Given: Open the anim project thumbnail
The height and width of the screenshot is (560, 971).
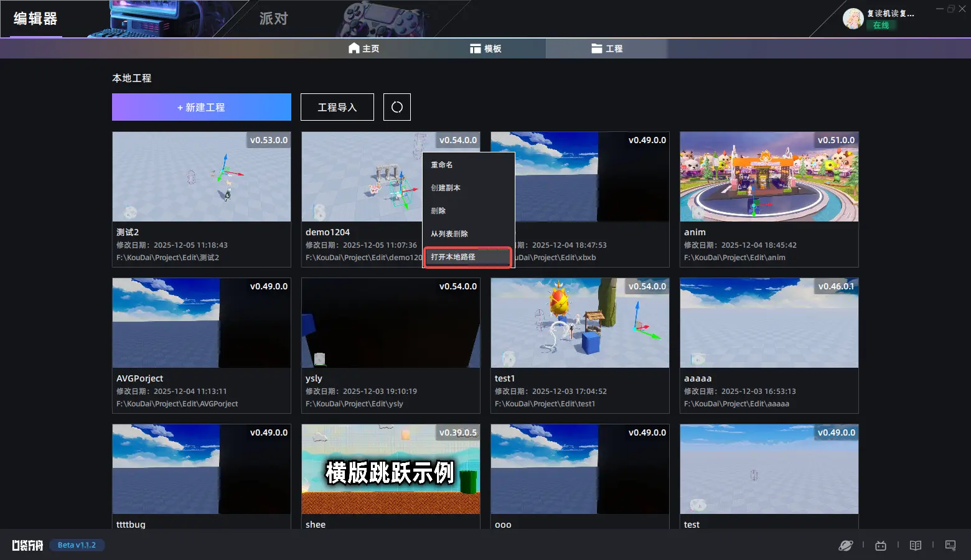Looking at the screenshot, I should (769, 177).
